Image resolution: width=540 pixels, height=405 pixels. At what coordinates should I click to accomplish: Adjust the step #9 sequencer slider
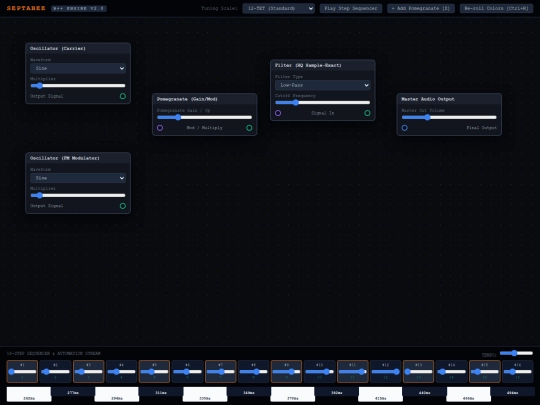(x=286, y=372)
